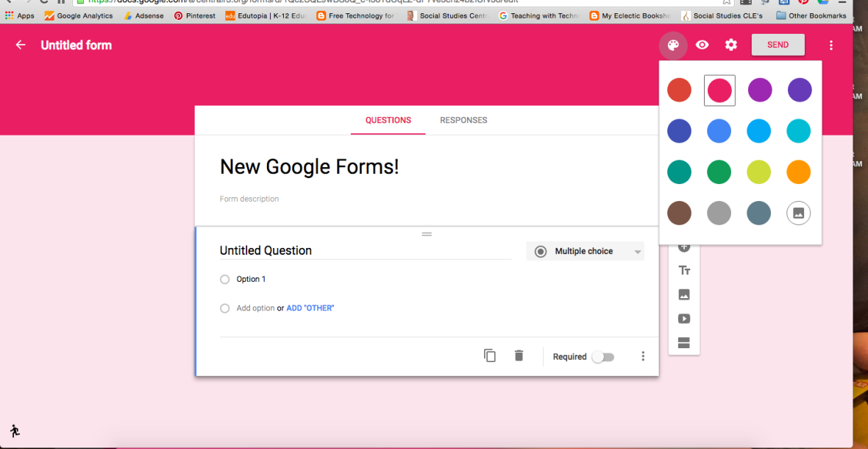Click the Form description field
The width and height of the screenshot is (868, 449).
pyautogui.click(x=249, y=199)
